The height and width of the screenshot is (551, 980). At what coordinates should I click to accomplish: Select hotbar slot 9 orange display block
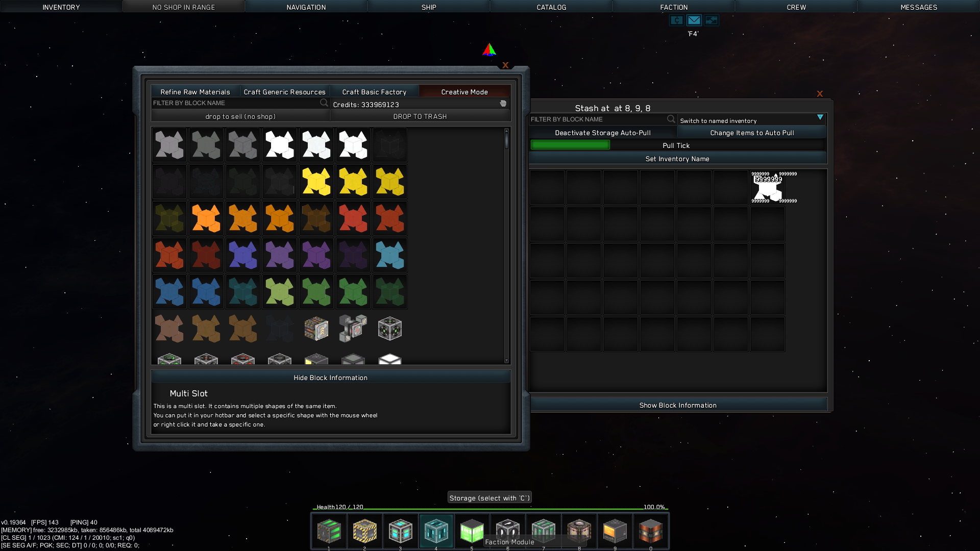pyautogui.click(x=615, y=532)
